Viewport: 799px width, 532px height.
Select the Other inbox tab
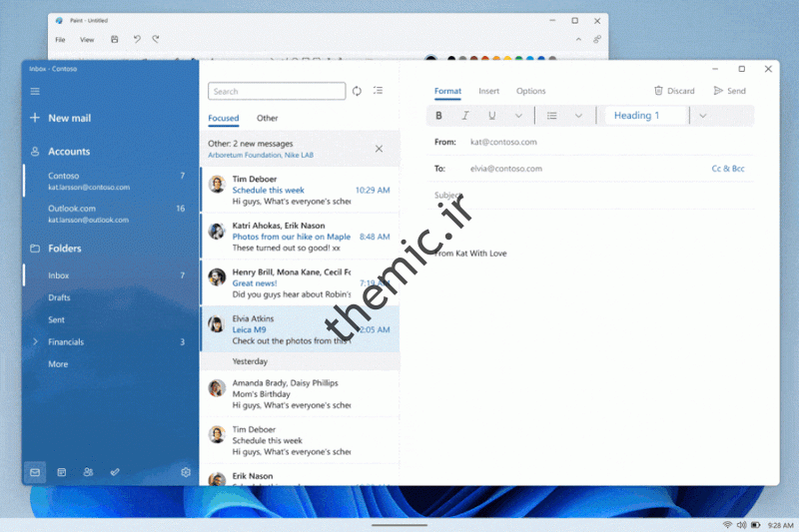click(267, 118)
